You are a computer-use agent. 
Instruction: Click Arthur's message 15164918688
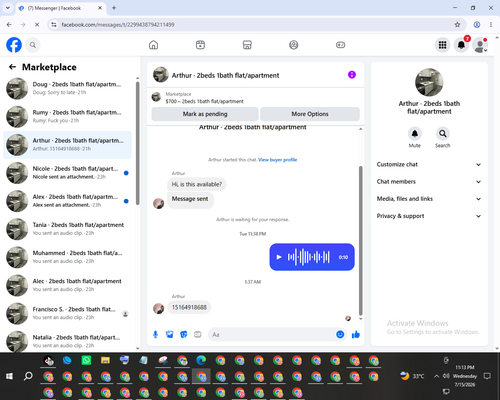click(x=189, y=307)
